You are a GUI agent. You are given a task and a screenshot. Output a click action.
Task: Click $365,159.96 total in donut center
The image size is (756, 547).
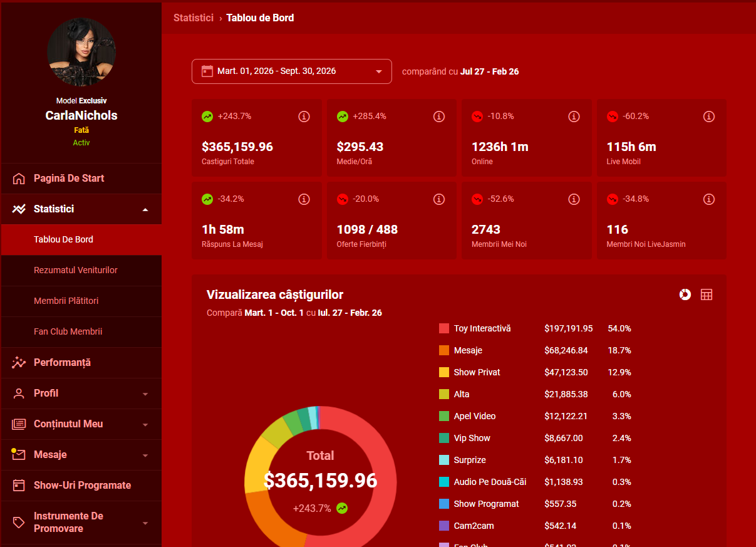[x=320, y=481]
